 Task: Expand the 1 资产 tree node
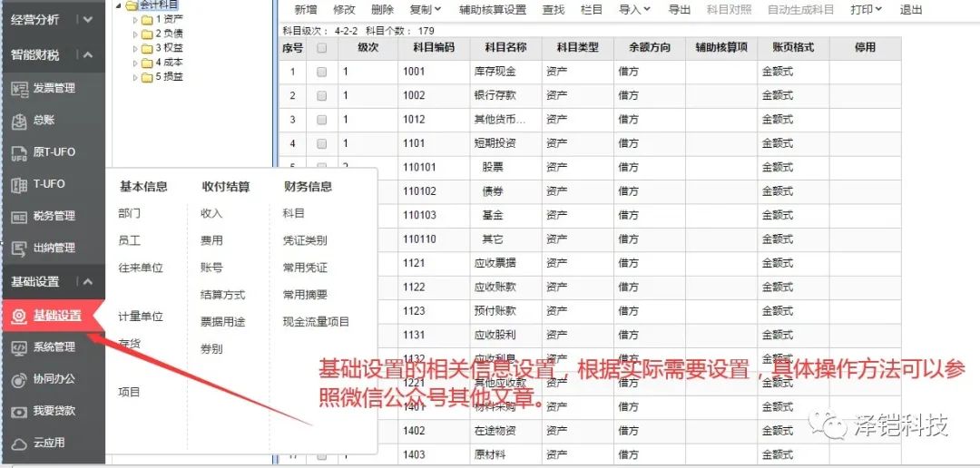(135, 19)
